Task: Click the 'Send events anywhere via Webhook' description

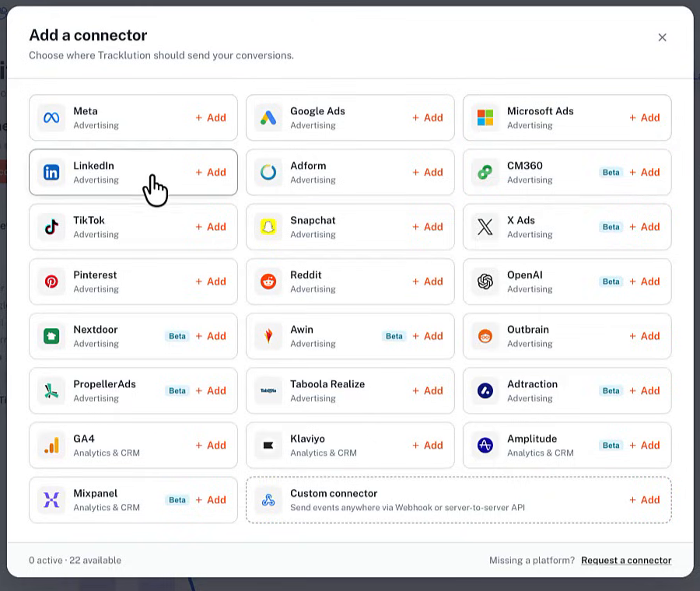Action: click(x=408, y=508)
